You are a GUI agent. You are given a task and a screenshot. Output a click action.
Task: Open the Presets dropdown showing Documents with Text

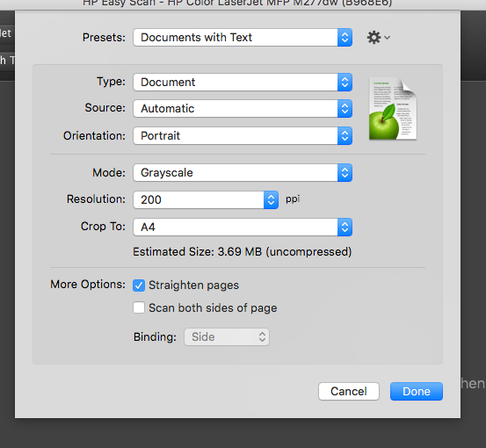[x=243, y=38]
